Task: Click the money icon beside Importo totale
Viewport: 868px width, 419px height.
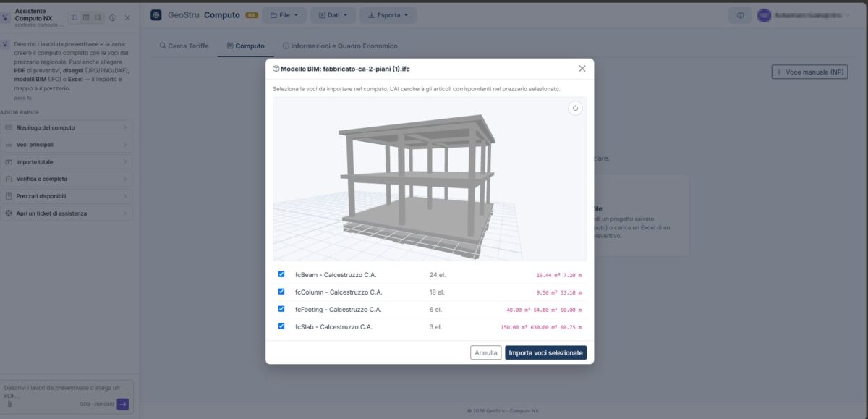Action: [x=9, y=162]
